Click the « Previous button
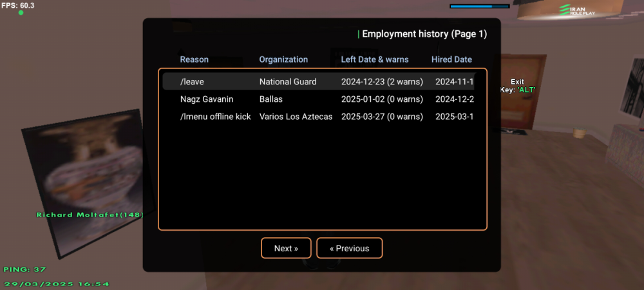 point(350,248)
